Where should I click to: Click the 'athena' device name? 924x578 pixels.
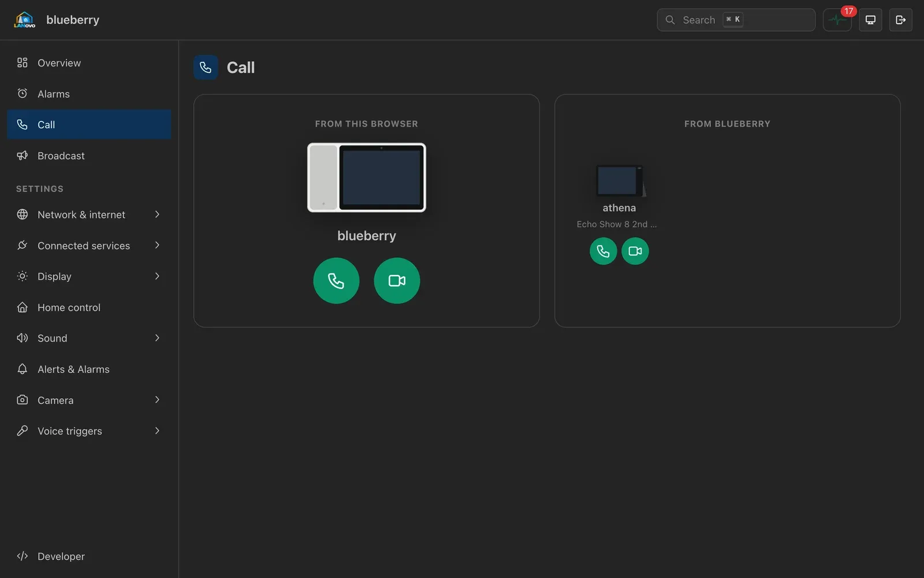[x=619, y=208]
